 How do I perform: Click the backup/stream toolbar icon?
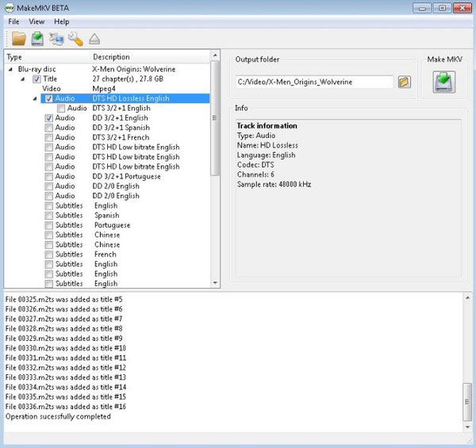pyautogui.click(x=56, y=38)
